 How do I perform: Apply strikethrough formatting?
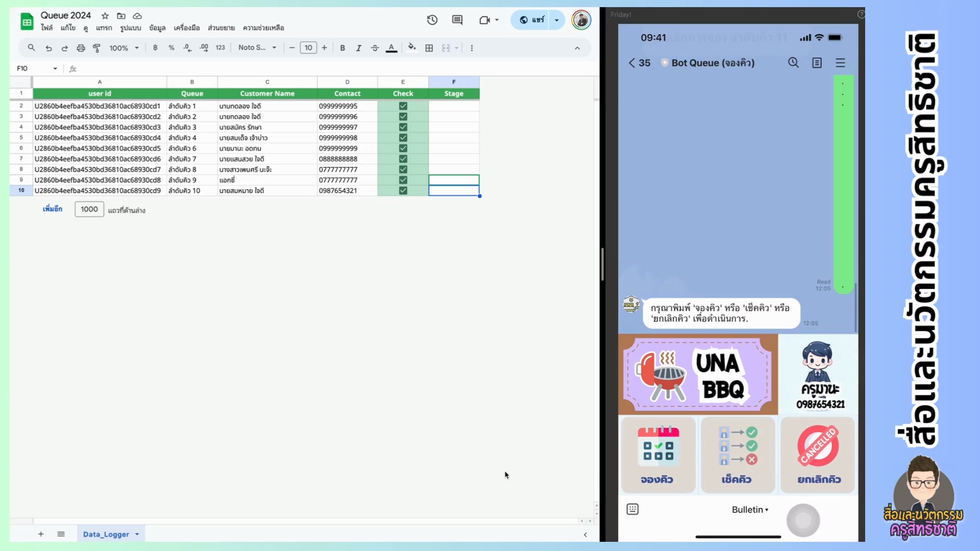click(x=375, y=48)
